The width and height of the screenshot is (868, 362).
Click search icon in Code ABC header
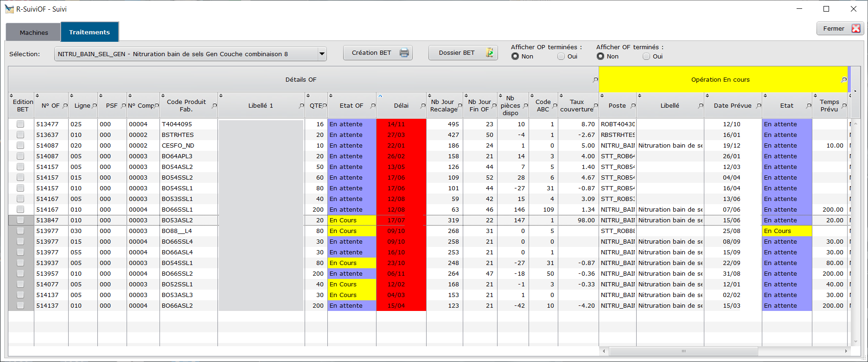(555, 106)
